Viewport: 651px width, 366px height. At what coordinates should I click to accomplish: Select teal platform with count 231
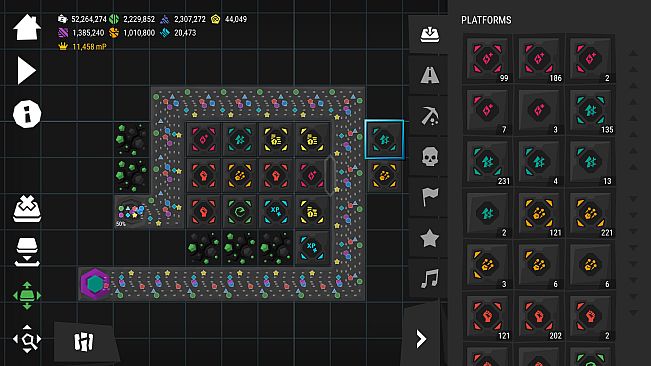[487, 162]
